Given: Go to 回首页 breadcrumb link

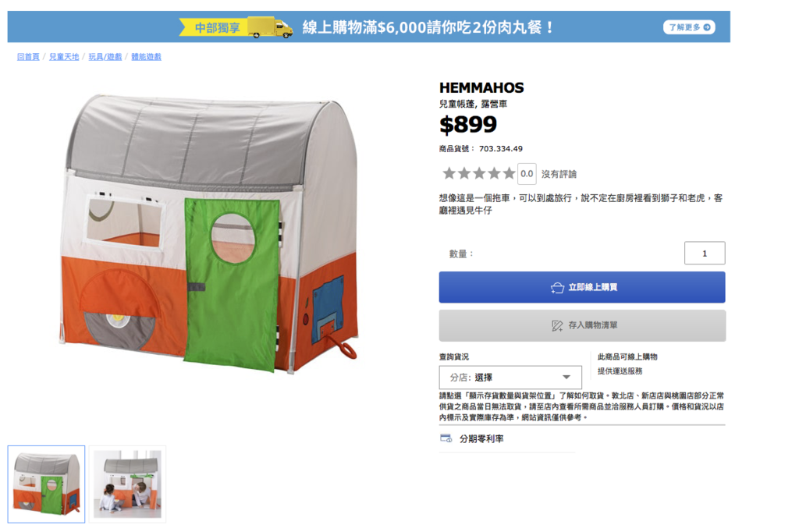Looking at the screenshot, I should [28, 57].
